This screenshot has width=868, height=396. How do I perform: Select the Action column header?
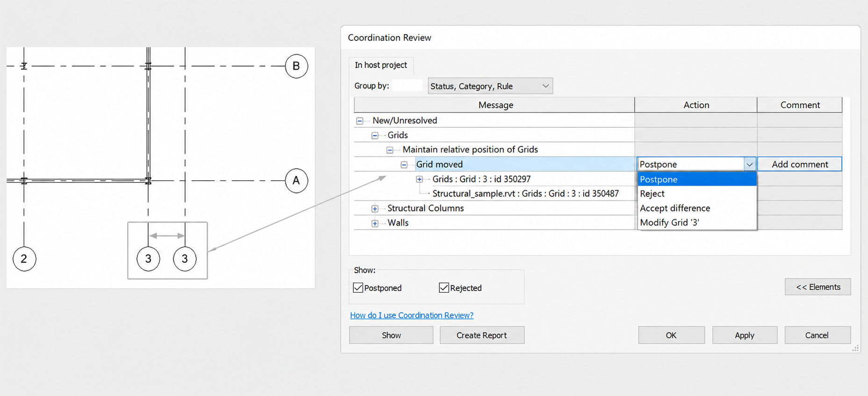point(696,105)
